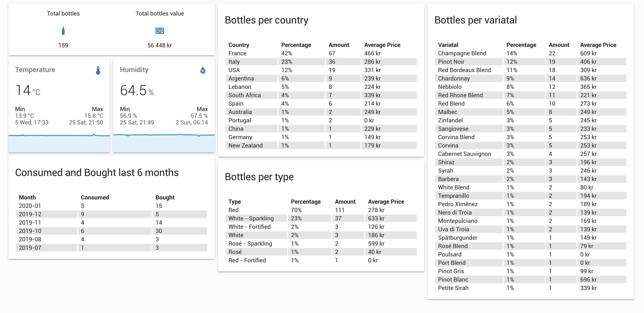Image resolution: width=644 pixels, height=313 pixels.
Task: Click the wine bottle icon under Total bottles
Action: pyautogui.click(x=63, y=31)
